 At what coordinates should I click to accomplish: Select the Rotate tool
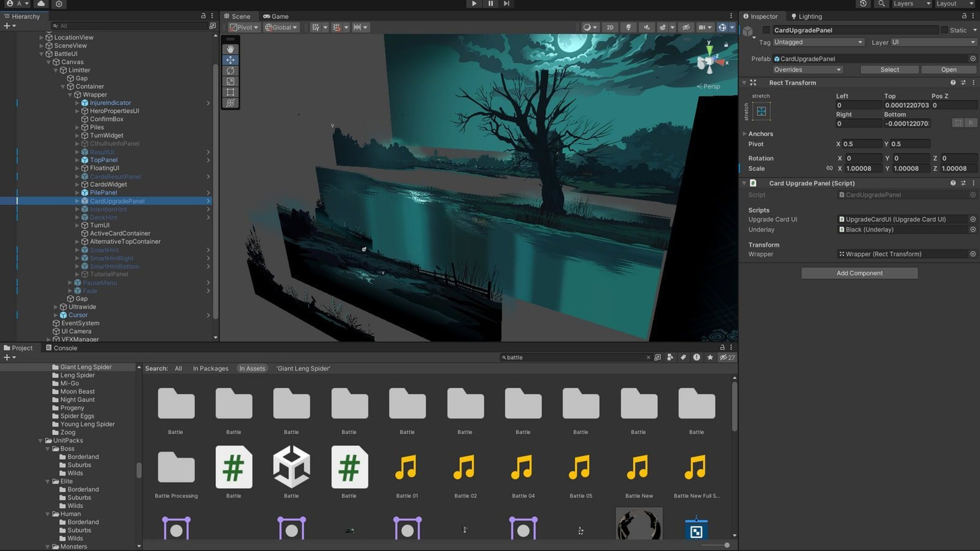pos(230,70)
